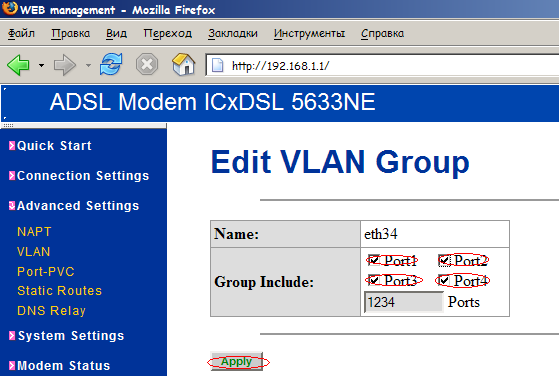
Task: Click the eth34 name value
Action: (x=381, y=234)
